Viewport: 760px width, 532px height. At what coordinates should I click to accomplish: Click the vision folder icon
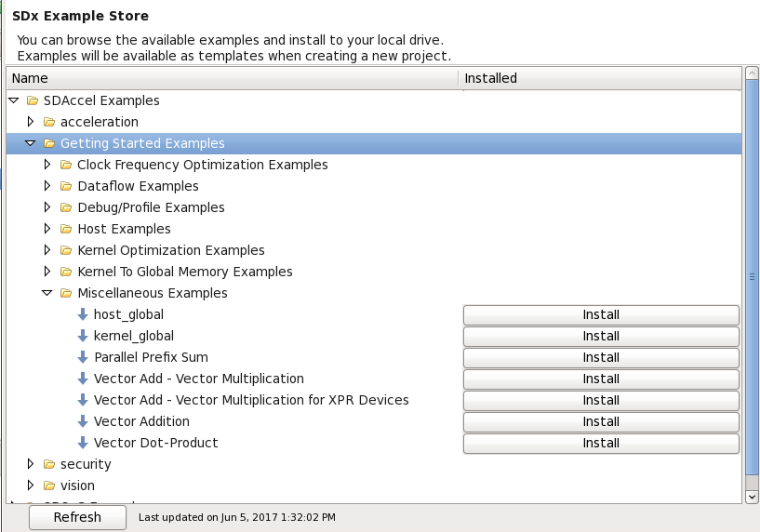pyautogui.click(x=49, y=485)
